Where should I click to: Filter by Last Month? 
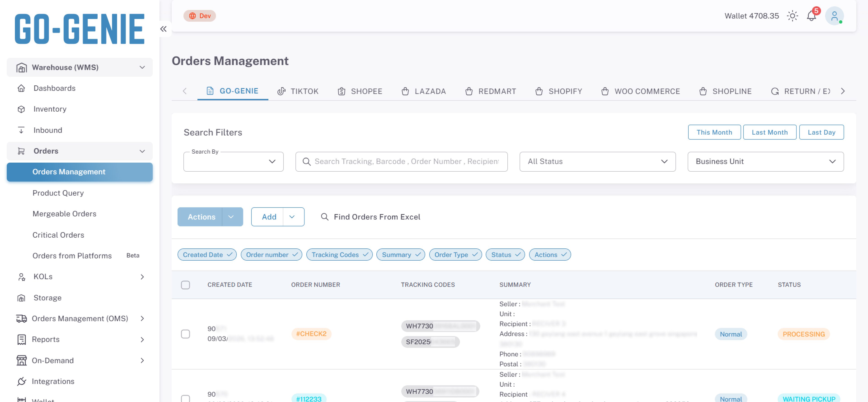[769, 132]
